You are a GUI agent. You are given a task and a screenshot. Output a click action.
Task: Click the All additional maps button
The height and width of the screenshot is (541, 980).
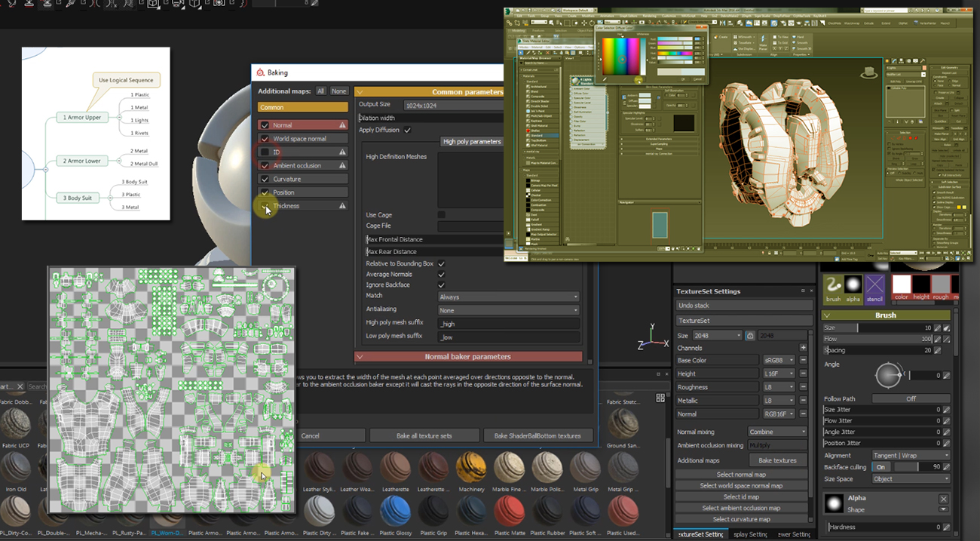(x=320, y=91)
